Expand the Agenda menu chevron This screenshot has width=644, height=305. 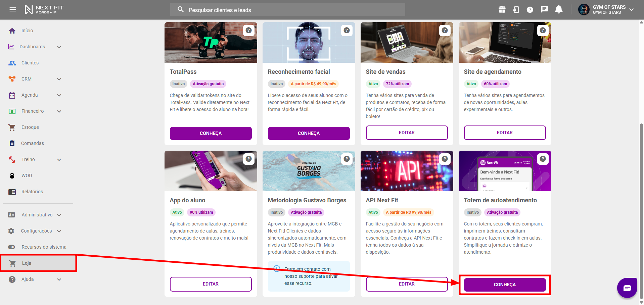pos(59,95)
